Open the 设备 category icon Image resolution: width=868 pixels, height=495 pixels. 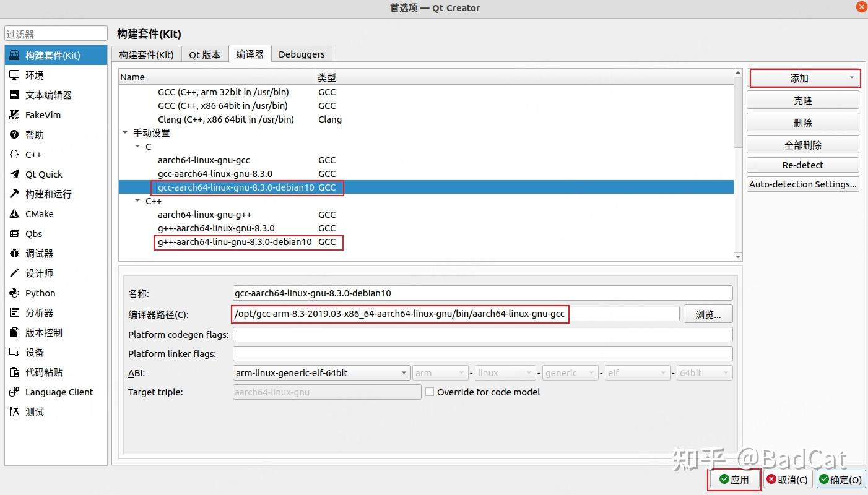[x=14, y=352]
